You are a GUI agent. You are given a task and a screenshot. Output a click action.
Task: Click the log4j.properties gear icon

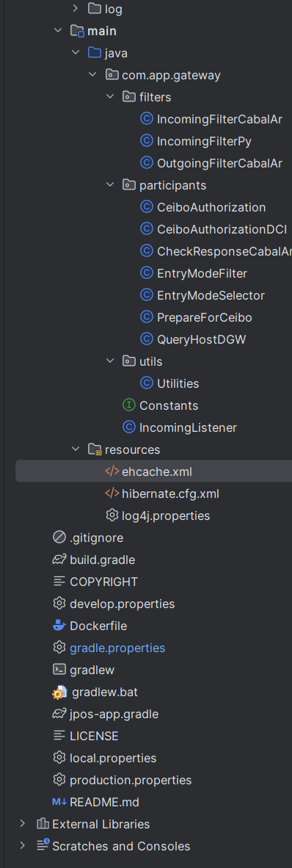(x=112, y=516)
